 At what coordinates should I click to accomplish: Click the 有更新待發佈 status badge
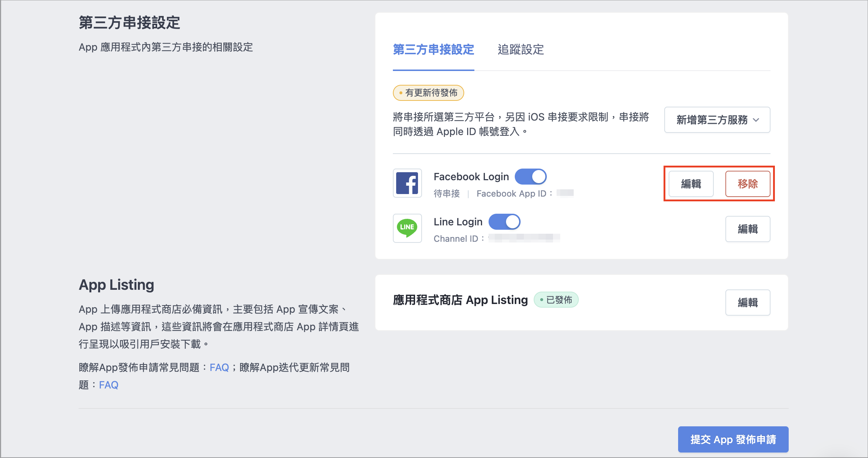coord(428,93)
